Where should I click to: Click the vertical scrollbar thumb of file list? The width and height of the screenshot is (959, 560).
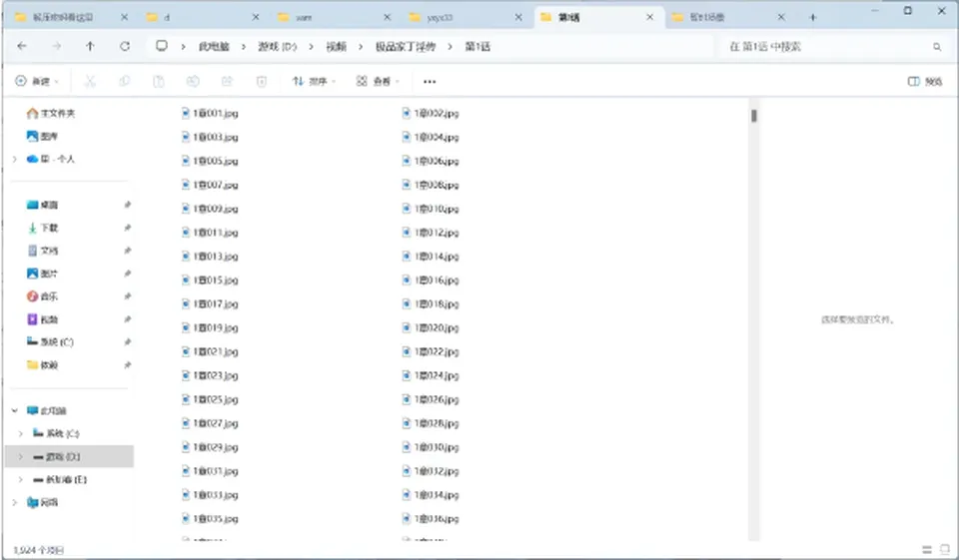754,116
